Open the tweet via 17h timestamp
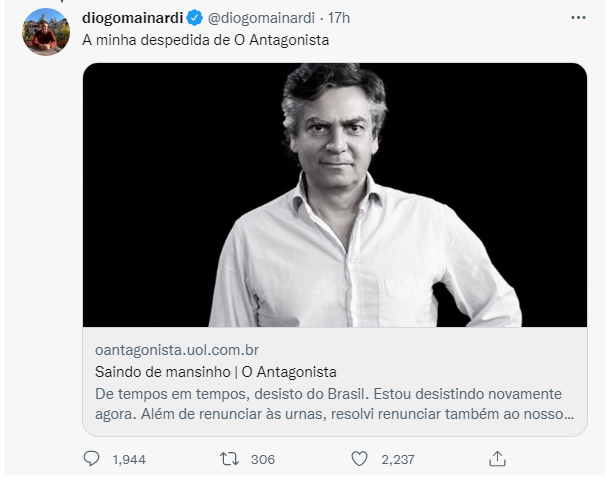 pos(339,18)
